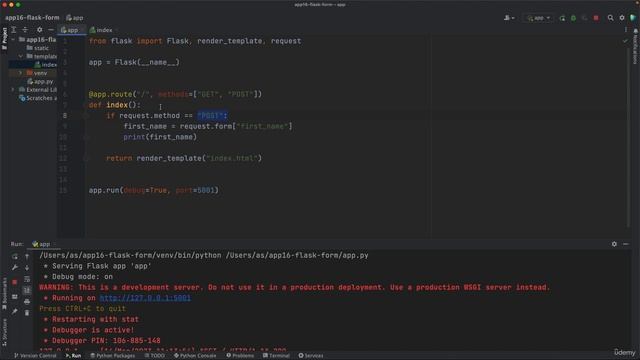Open editor tabs more-options button
This screenshot has width=640, height=360.
625,30
